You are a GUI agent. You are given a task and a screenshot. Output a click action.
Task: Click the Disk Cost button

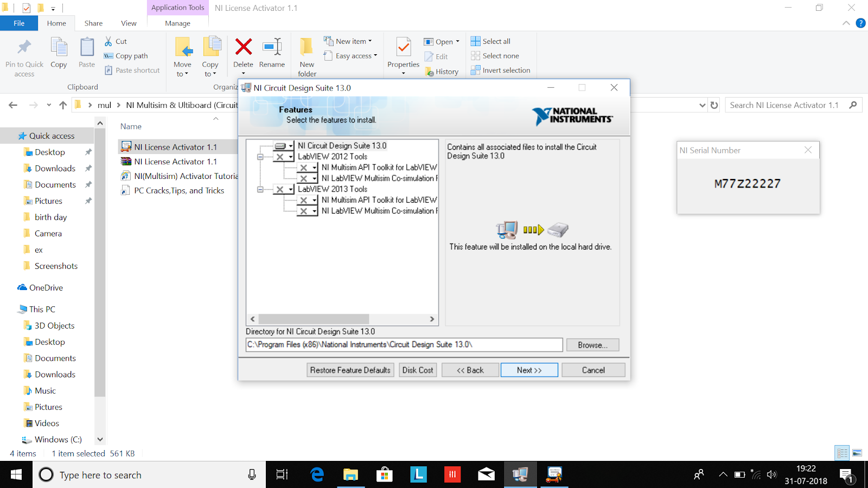tap(418, 370)
